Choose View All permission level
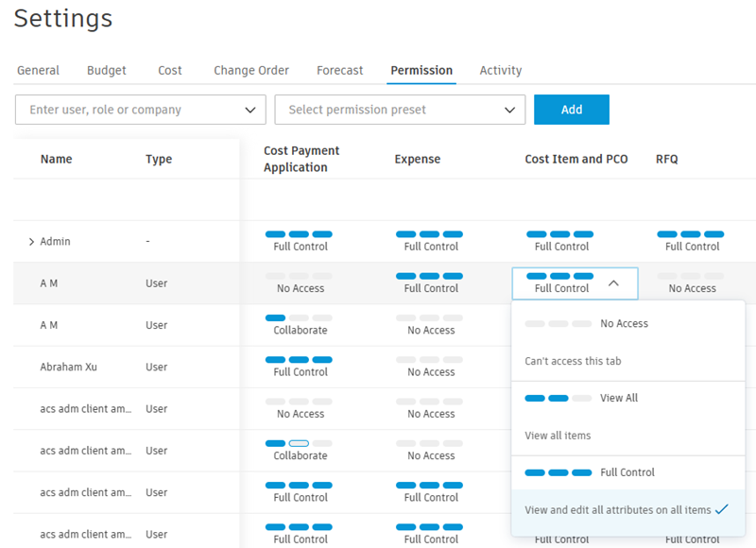The height and width of the screenshot is (548, 756). [618, 398]
